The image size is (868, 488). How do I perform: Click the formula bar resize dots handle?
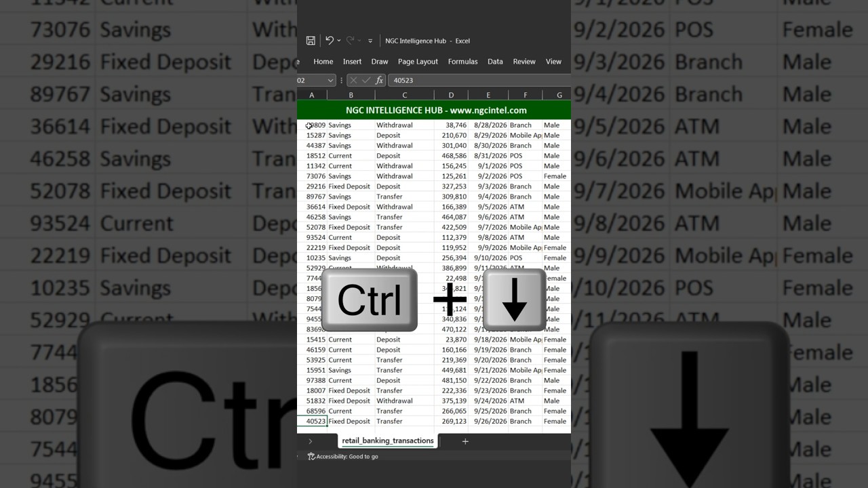pyautogui.click(x=342, y=80)
